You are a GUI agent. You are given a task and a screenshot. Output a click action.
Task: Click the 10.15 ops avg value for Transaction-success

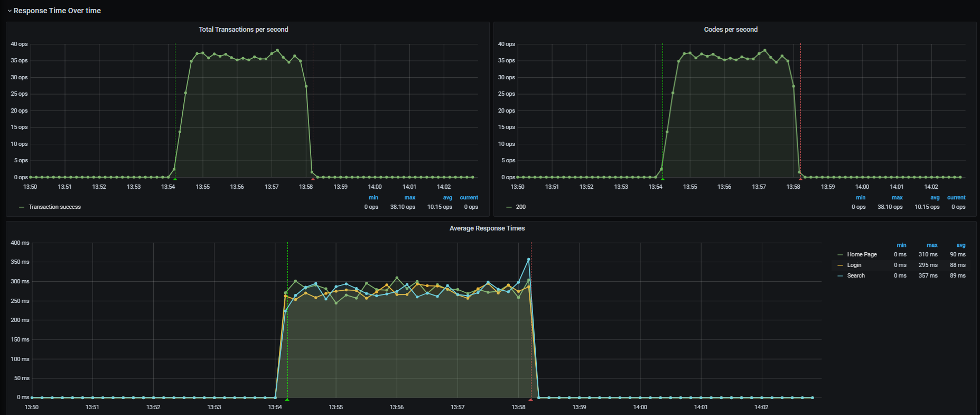pyautogui.click(x=440, y=207)
